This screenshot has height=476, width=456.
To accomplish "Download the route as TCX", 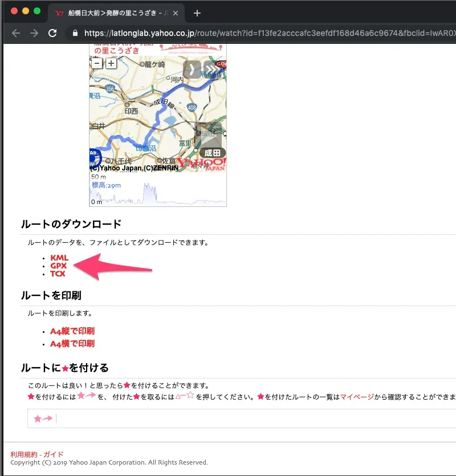I will pyautogui.click(x=58, y=274).
